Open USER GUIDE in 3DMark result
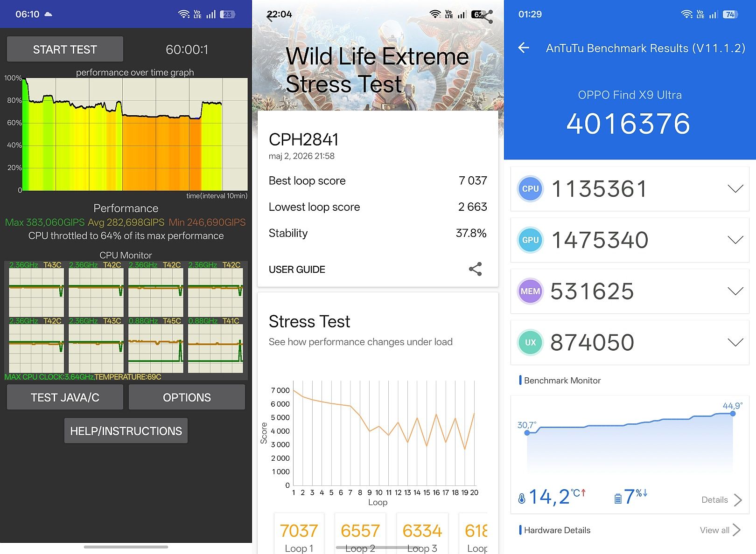 297,270
